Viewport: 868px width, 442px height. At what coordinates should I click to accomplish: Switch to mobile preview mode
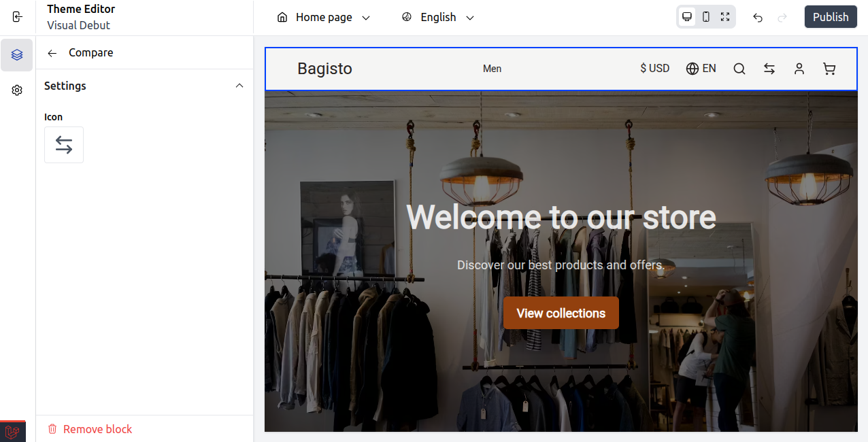tap(706, 17)
